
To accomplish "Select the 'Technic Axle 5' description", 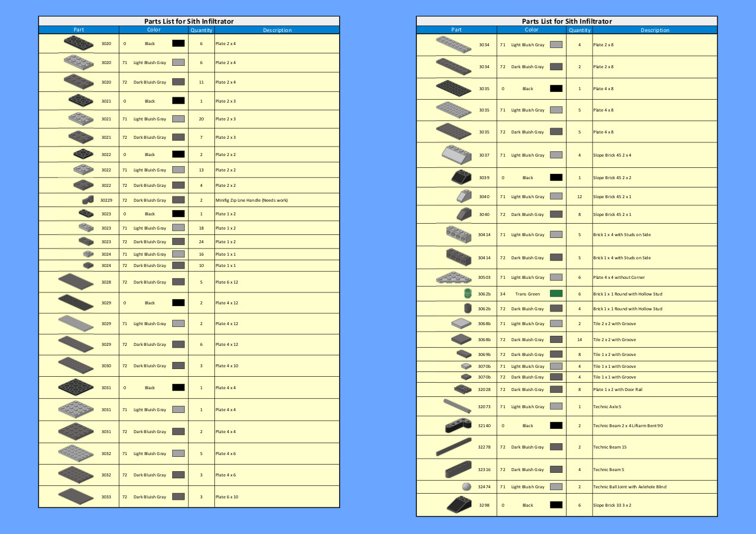I will (607, 406).
